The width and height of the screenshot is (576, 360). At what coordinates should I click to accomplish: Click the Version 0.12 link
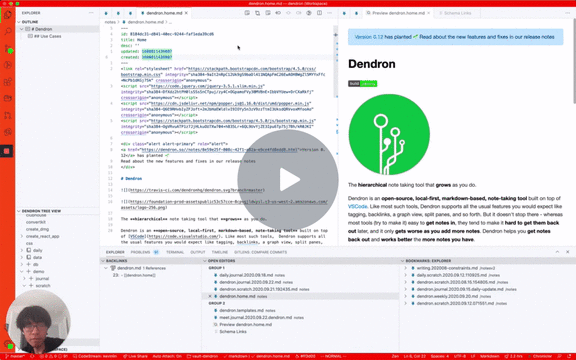click(x=368, y=37)
